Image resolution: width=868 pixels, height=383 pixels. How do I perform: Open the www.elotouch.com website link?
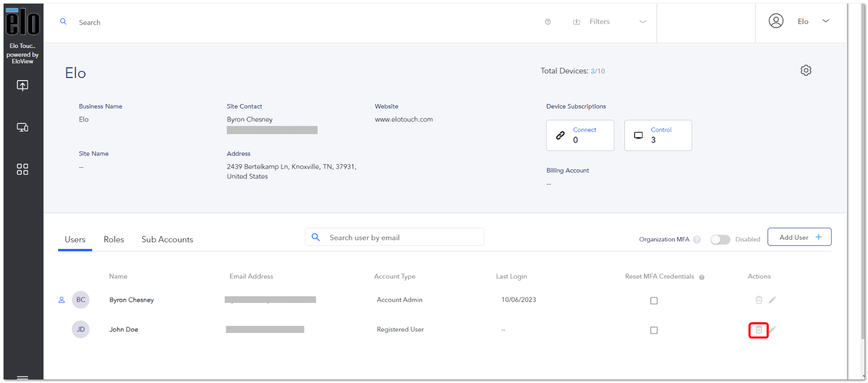pos(404,119)
